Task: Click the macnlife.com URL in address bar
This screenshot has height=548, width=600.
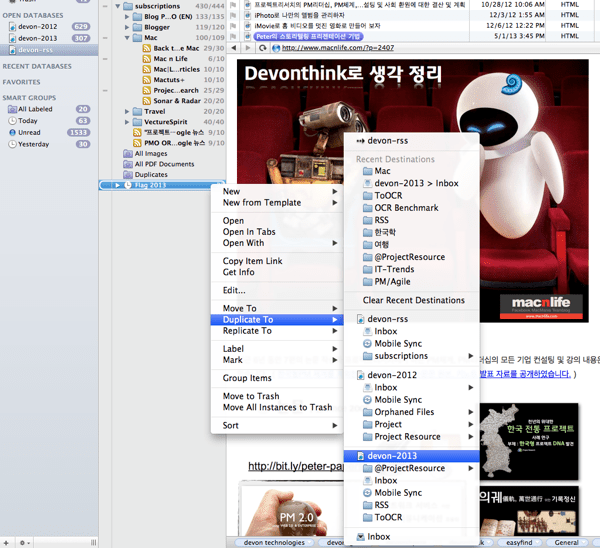Action: [338, 48]
